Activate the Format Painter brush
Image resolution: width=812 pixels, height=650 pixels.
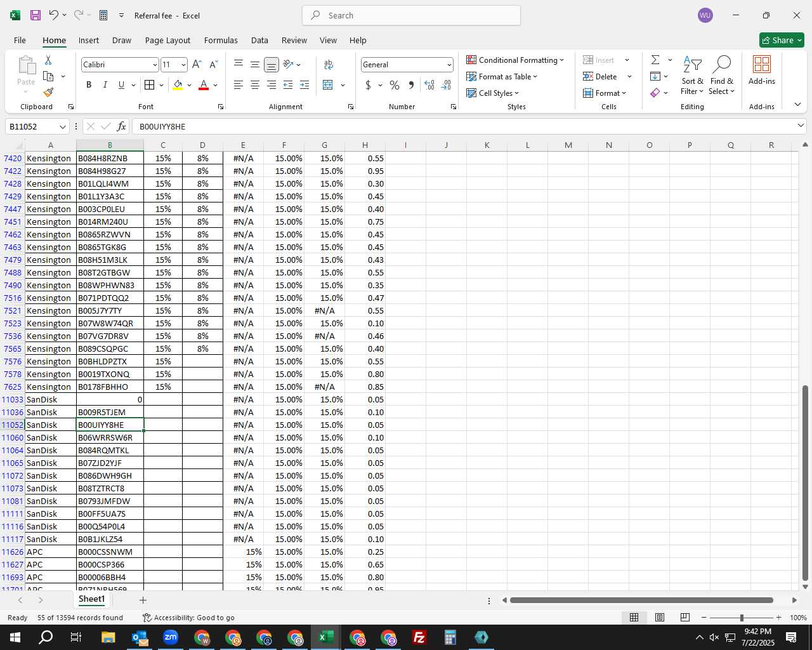click(48, 92)
